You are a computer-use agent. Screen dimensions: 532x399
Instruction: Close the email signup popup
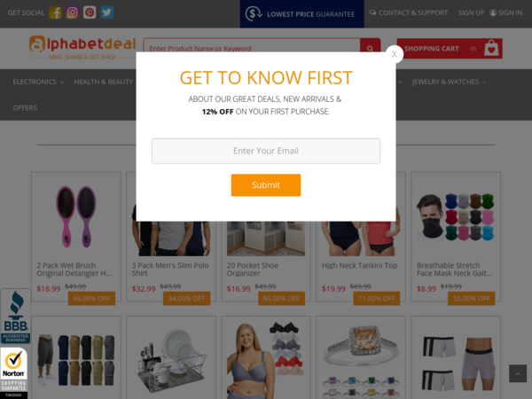(395, 54)
